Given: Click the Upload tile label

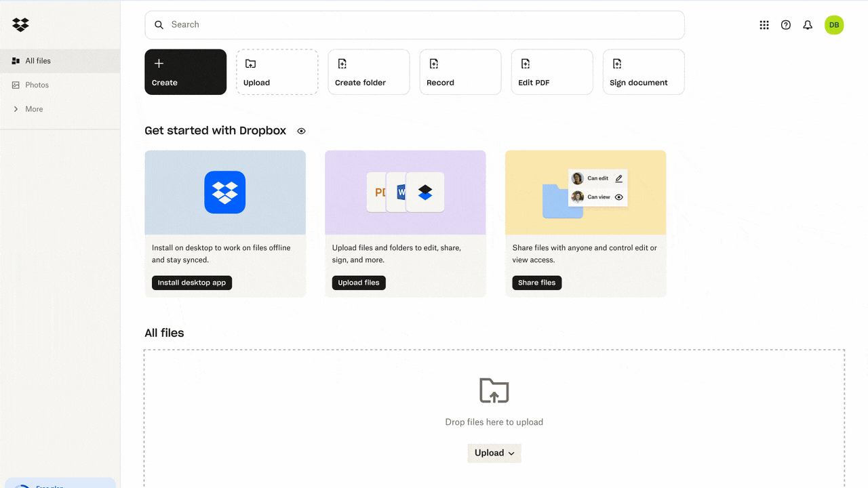Looking at the screenshot, I should tap(256, 83).
